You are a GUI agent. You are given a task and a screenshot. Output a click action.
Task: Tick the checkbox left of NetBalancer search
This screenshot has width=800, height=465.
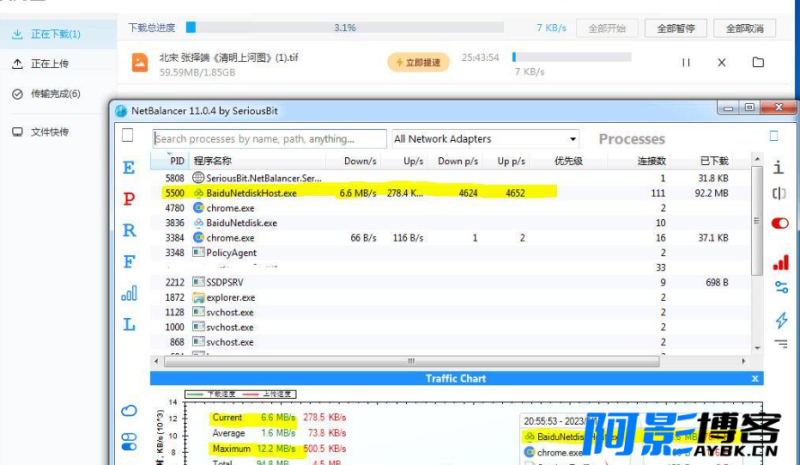(128, 135)
